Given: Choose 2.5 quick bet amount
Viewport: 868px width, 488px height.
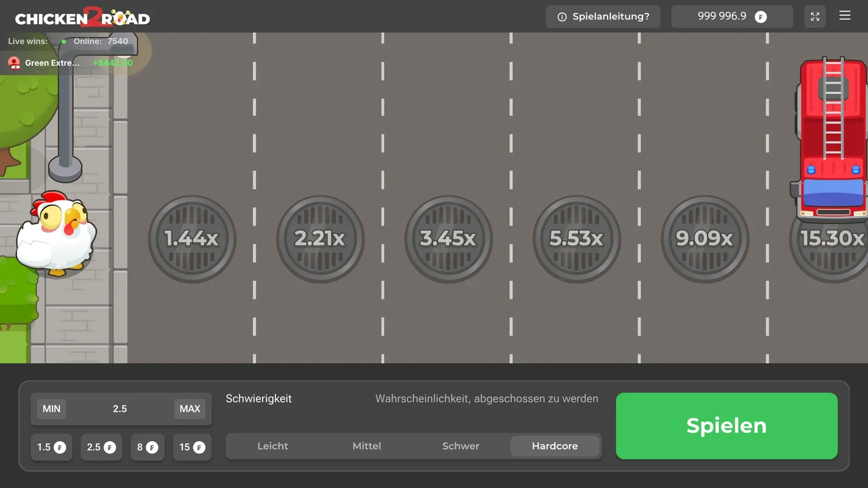Looking at the screenshot, I should [101, 447].
